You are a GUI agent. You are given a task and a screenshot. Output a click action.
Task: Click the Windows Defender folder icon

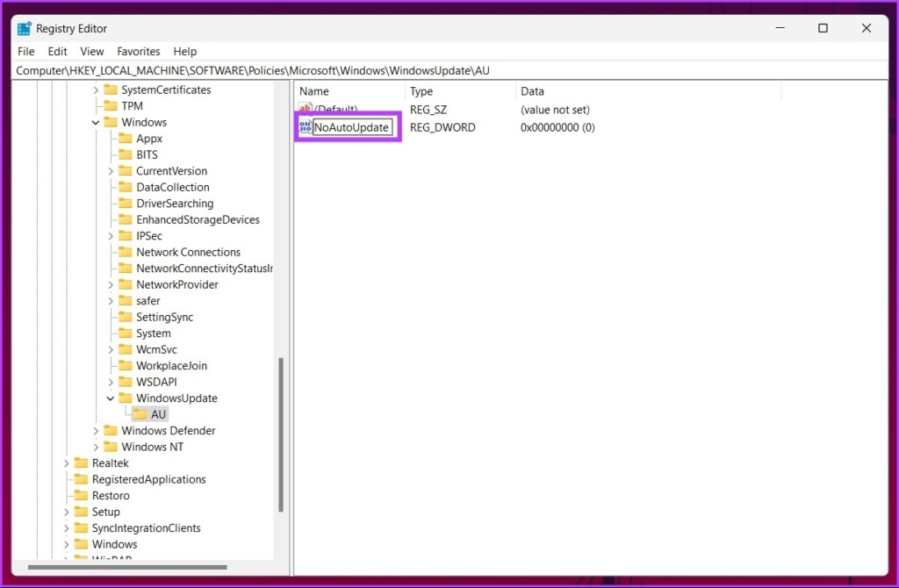click(x=110, y=431)
